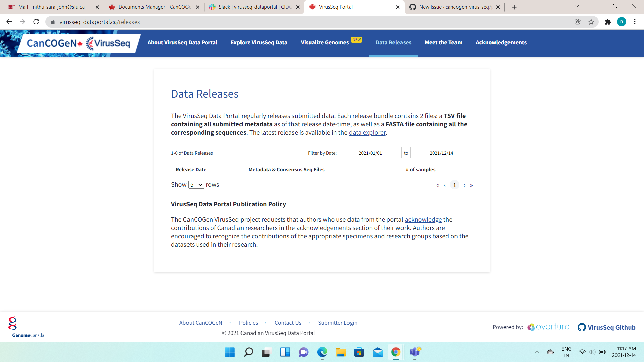Image resolution: width=644 pixels, height=362 pixels.
Task: Open the Submitter Login link
Action: pyautogui.click(x=337, y=323)
